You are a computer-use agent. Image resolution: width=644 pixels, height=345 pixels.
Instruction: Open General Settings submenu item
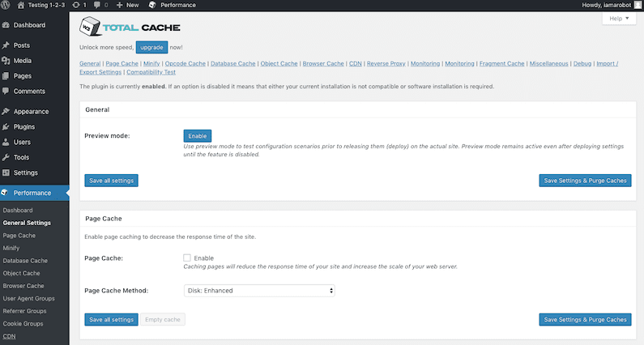coord(27,223)
